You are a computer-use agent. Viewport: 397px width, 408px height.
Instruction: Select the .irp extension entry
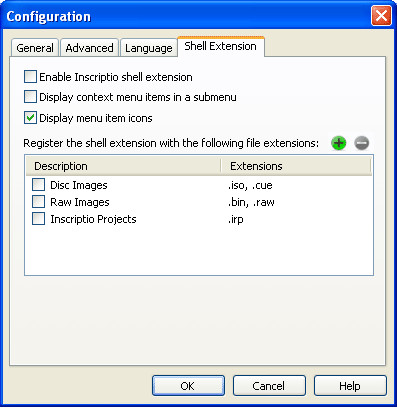point(236,219)
